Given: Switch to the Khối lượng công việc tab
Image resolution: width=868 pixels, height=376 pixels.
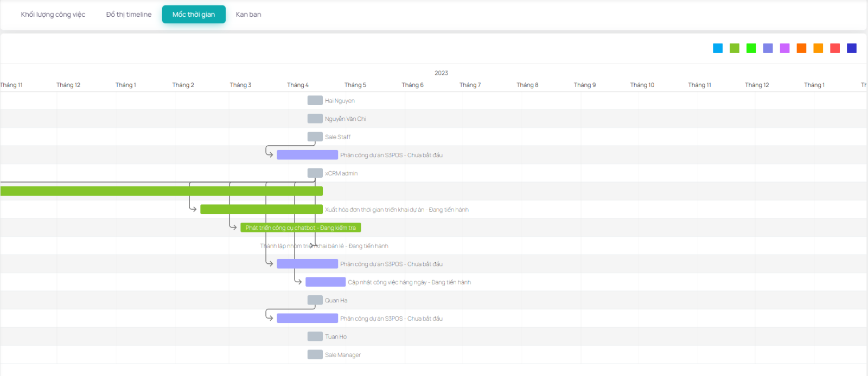Looking at the screenshot, I should click(53, 15).
